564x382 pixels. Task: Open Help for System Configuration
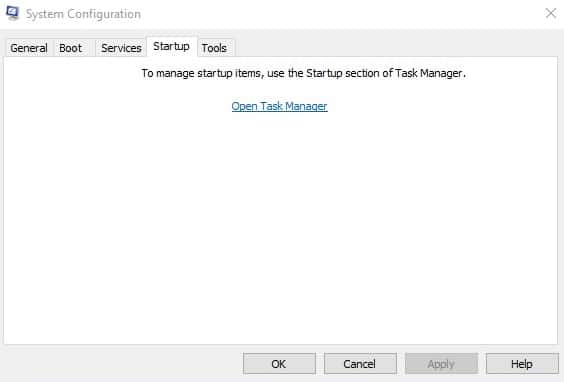tap(522, 364)
